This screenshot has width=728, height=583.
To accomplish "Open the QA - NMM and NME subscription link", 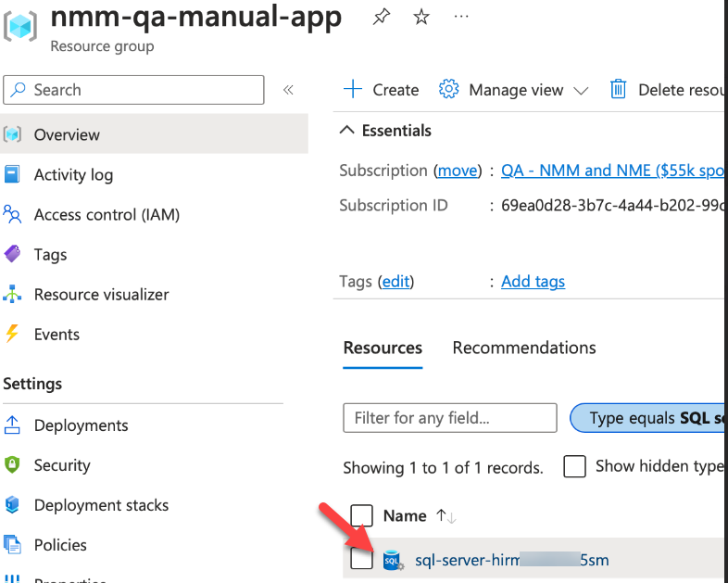I will [613, 171].
